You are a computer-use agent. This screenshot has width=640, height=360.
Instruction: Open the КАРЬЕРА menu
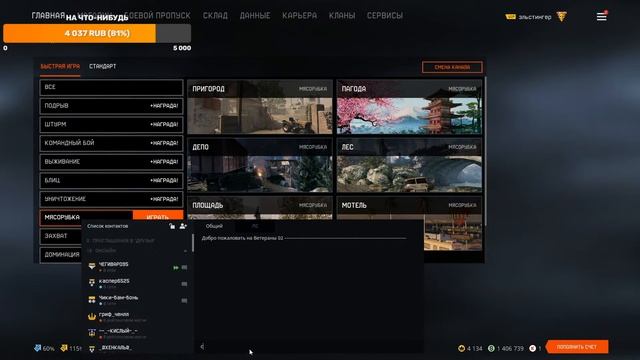300,16
